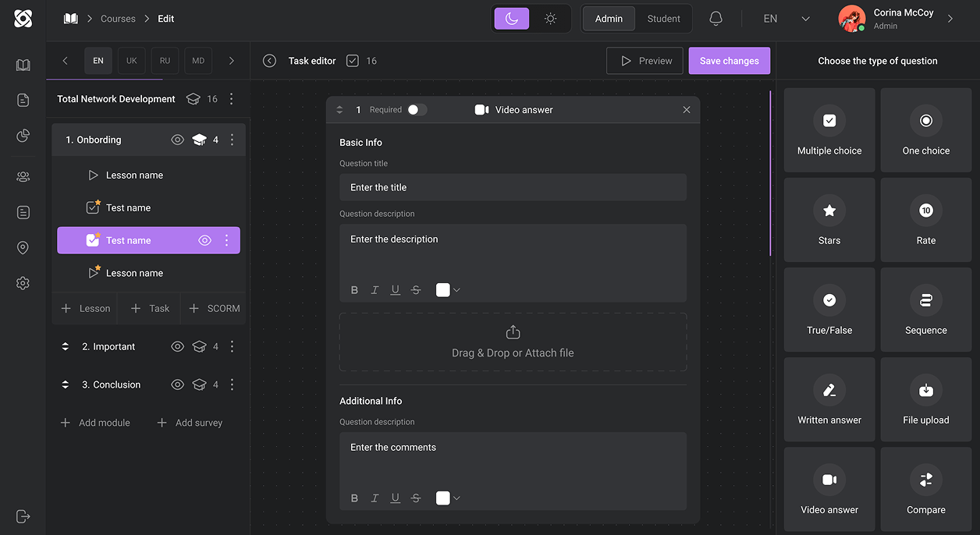
Task: Expand the Conclusion module
Action: pos(66,384)
